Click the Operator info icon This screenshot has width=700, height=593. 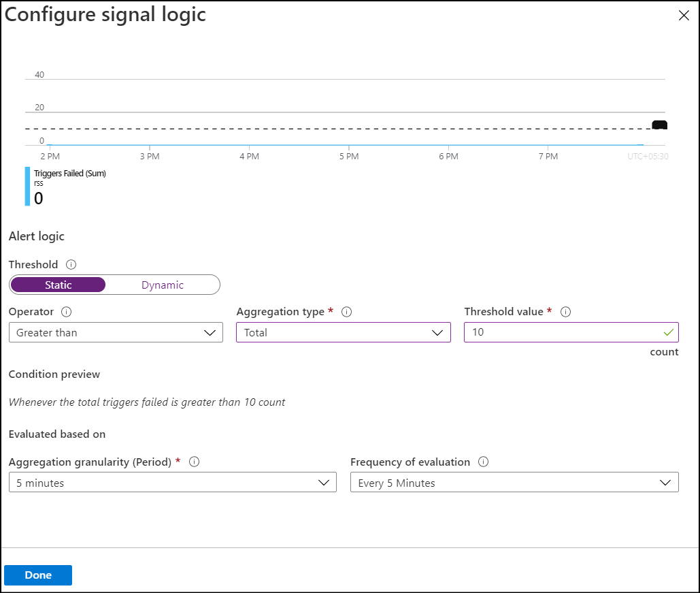pos(67,312)
